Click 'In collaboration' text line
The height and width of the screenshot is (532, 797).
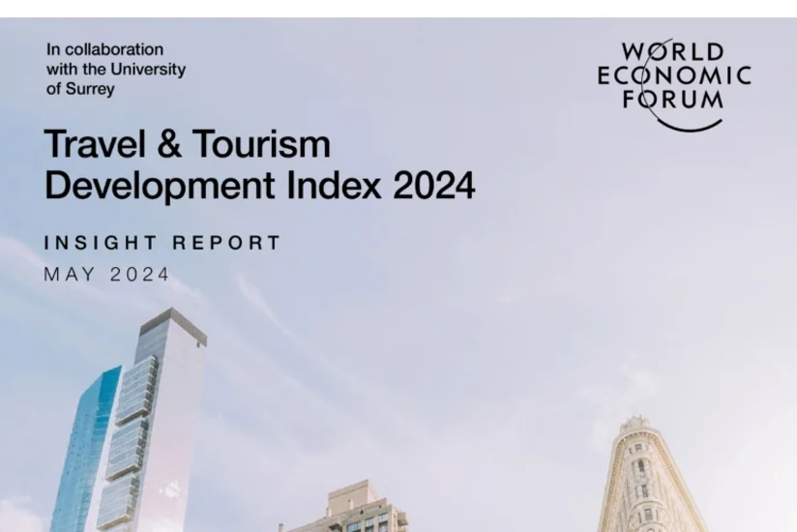click(x=105, y=49)
